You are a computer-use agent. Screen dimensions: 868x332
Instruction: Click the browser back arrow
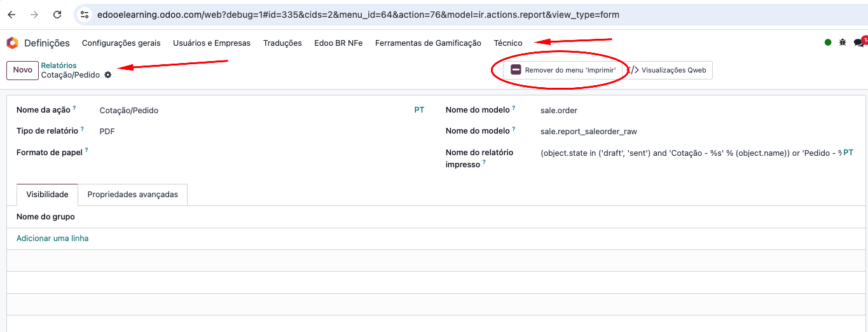click(11, 14)
